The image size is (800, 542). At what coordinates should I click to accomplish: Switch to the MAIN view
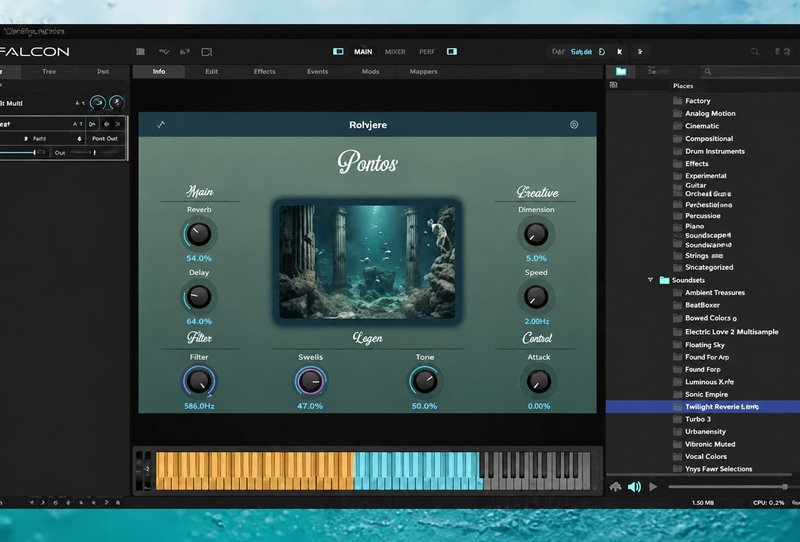click(363, 52)
